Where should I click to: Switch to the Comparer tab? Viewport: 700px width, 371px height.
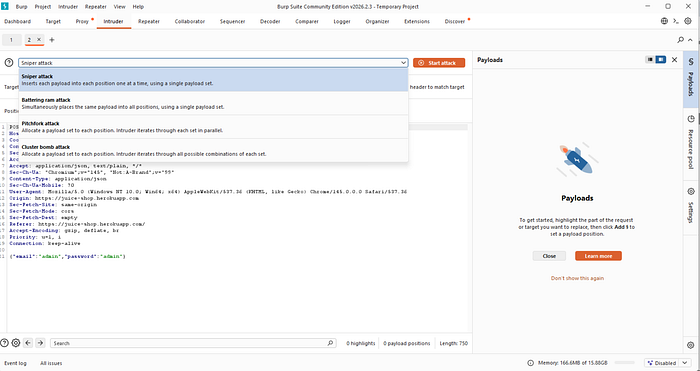click(307, 21)
